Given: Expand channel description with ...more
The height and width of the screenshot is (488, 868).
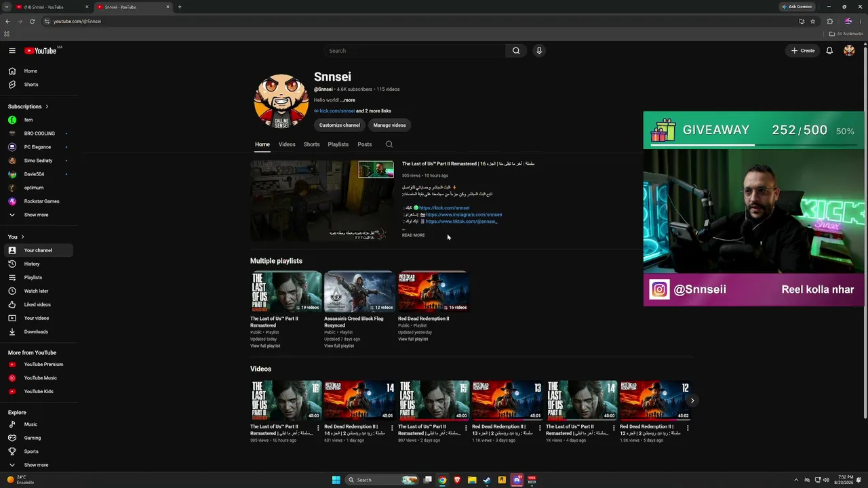Looking at the screenshot, I should coord(348,100).
